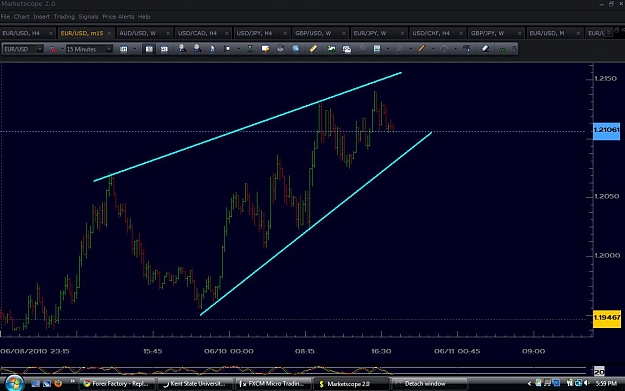This screenshot has width=625, height=391.
Task: Select the circle shape drawing tool
Action: pyautogui.click(x=444, y=49)
